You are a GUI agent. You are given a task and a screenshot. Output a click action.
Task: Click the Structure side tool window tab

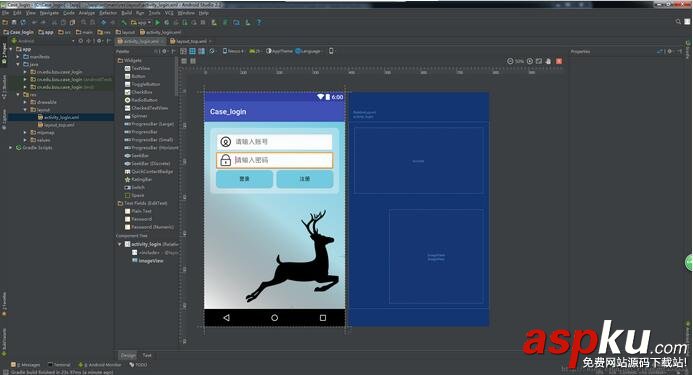[4, 86]
